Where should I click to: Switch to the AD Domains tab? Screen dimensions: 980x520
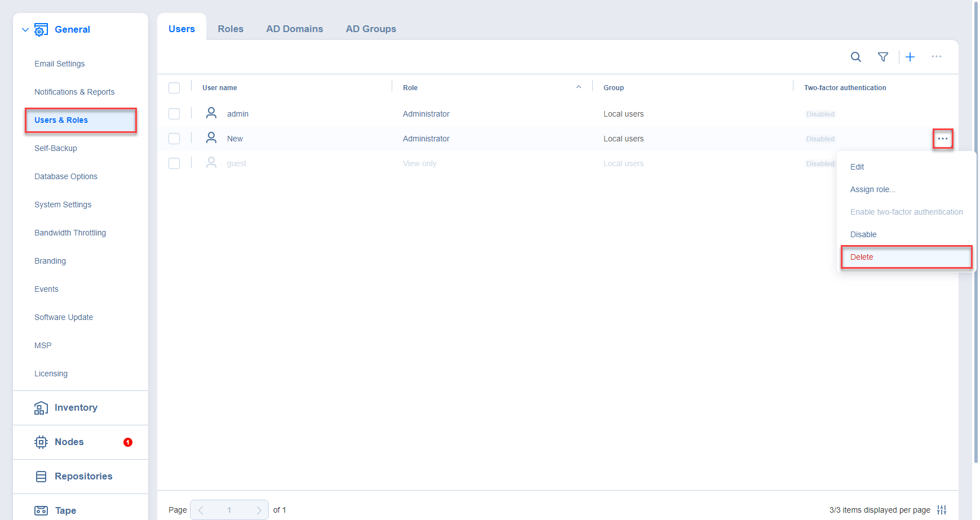point(294,29)
